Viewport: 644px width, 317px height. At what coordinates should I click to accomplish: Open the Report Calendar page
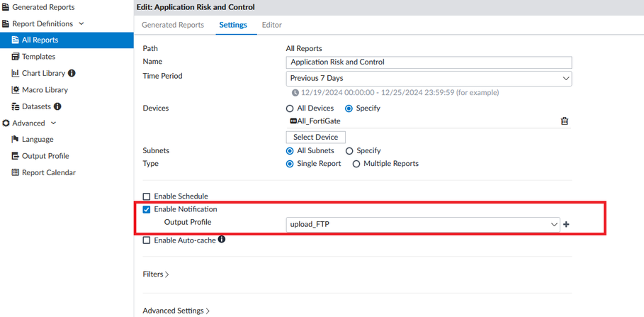pyautogui.click(x=48, y=172)
